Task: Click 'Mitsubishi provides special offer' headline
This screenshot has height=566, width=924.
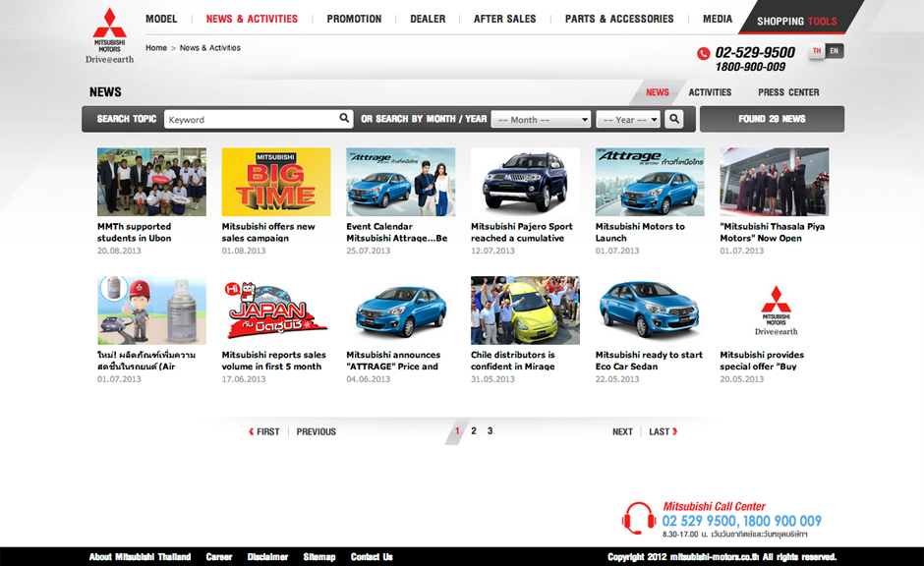Action: tap(762, 361)
